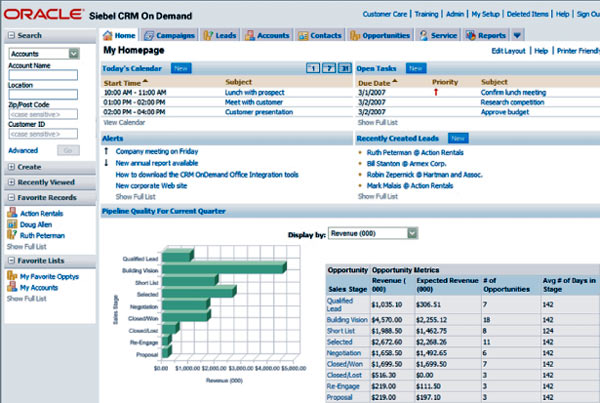Click the My Accounts list icon
The height and width of the screenshot is (403, 600).
click(x=12, y=287)
